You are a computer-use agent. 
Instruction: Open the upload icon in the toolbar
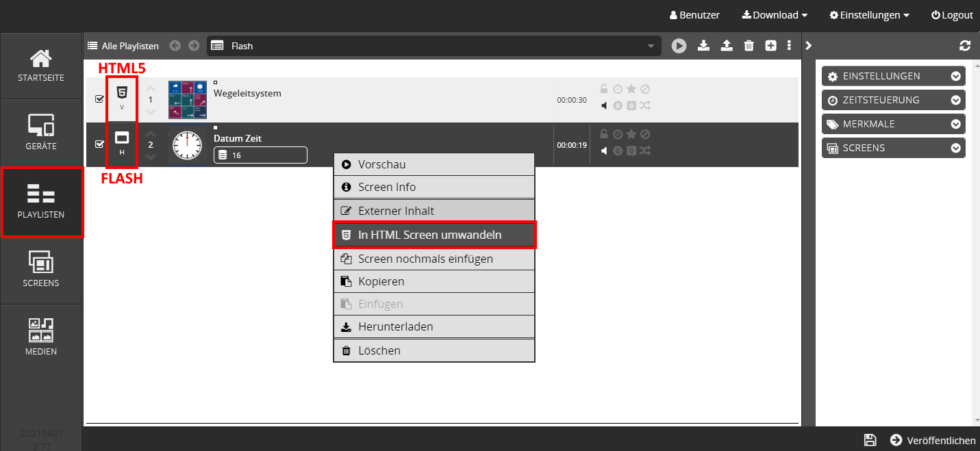point(727,46)
